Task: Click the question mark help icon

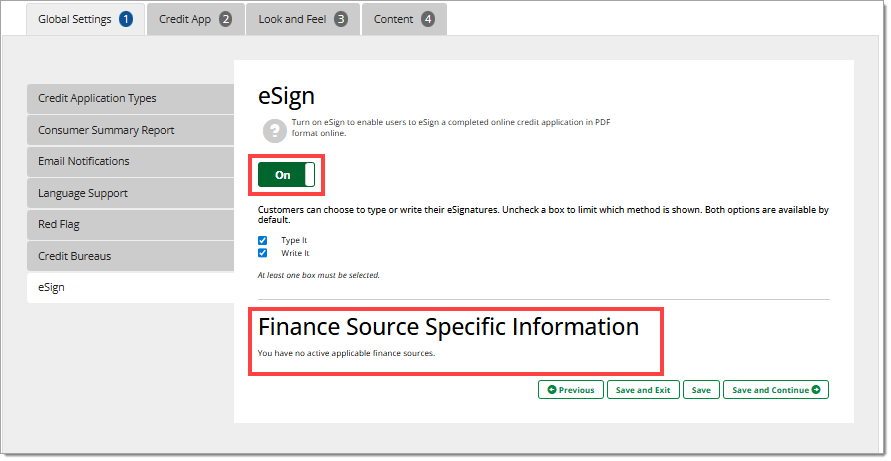Action: pyautogui.click(x=273, y=129)
